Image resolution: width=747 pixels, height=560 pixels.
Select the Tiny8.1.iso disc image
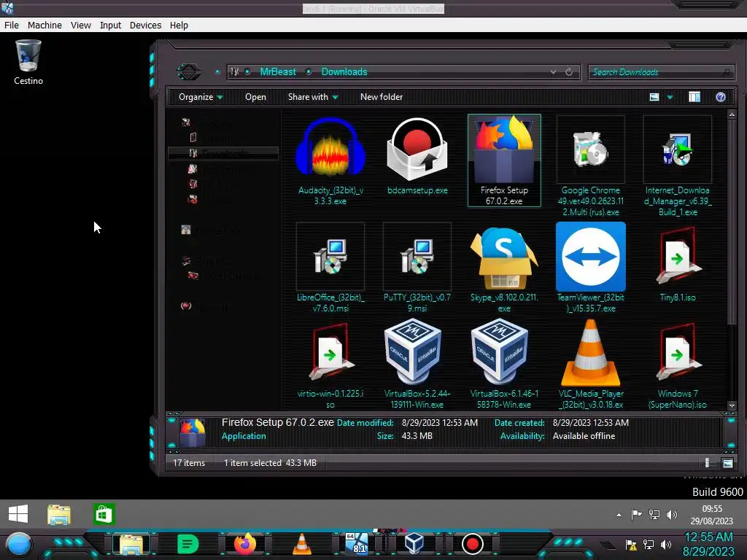[678, 262]
